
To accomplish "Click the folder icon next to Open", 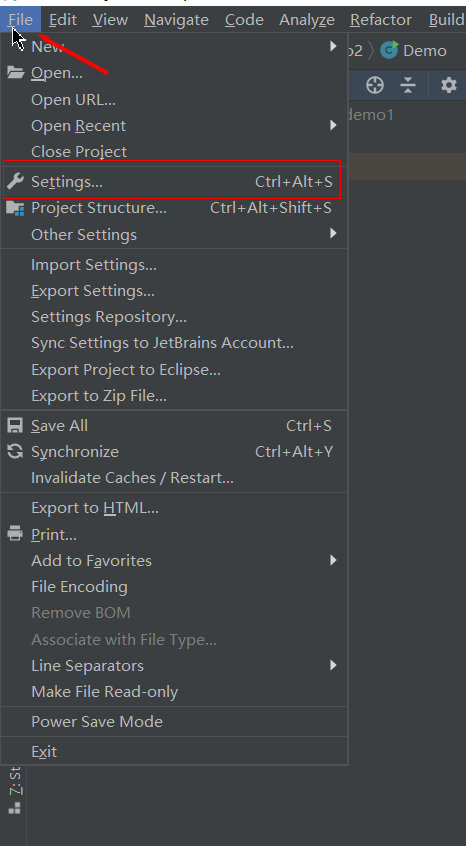I will pos(15,73).
